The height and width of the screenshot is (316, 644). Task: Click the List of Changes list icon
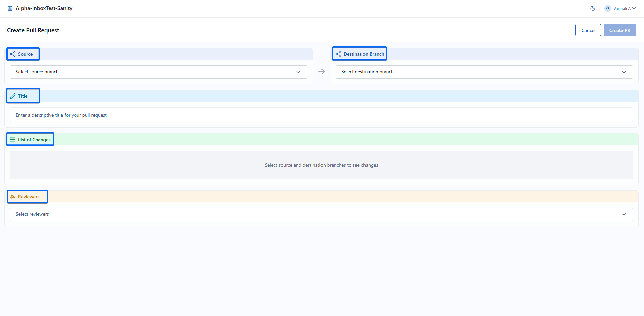(x=13, y=140)
